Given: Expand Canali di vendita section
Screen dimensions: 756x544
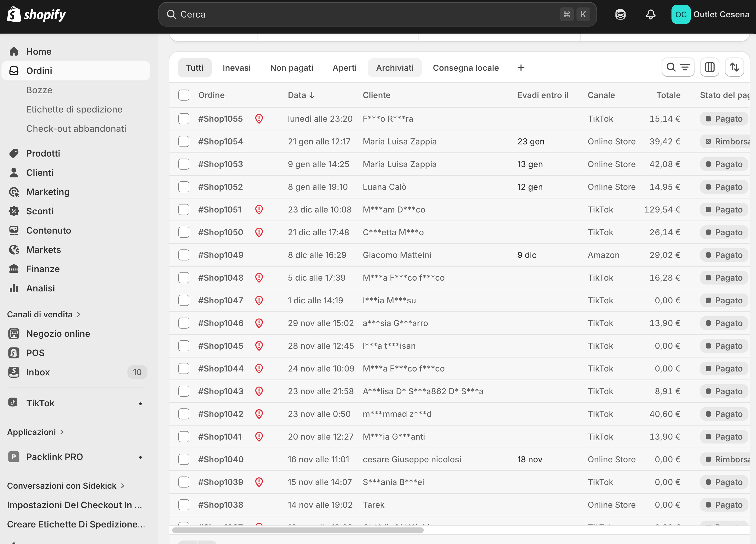Looking at the screenshot, I should [x=44, y=314].
